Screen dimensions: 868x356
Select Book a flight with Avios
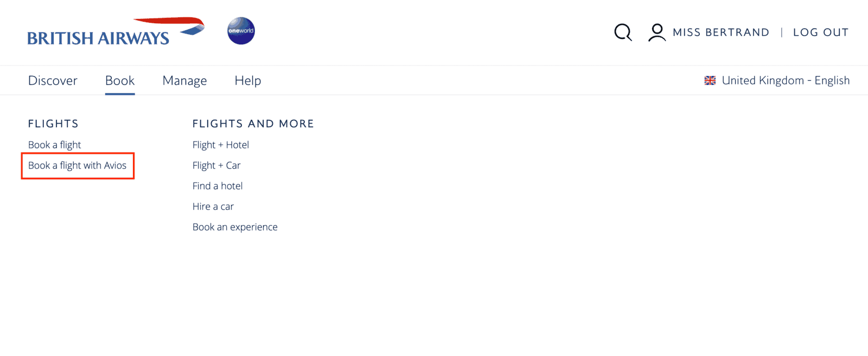pos(78,165)
